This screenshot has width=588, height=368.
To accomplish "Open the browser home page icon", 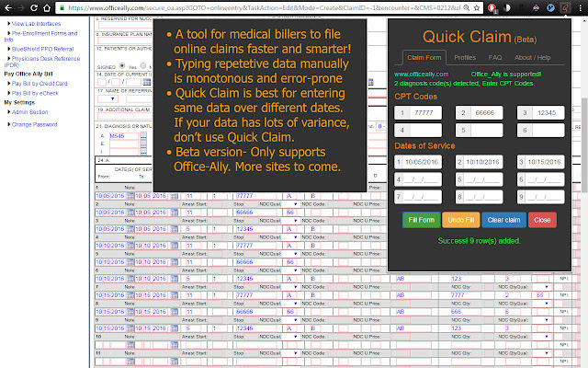I will click(47, 7).
